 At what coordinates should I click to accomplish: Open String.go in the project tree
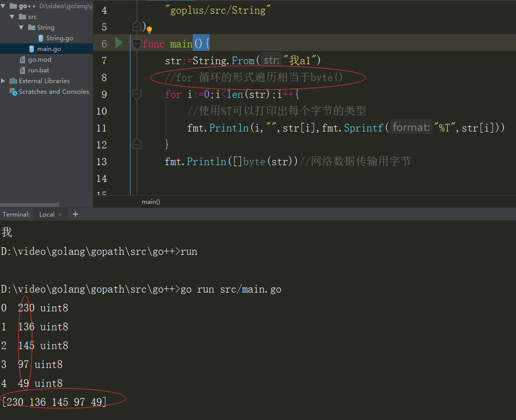(x=60, y=38)
